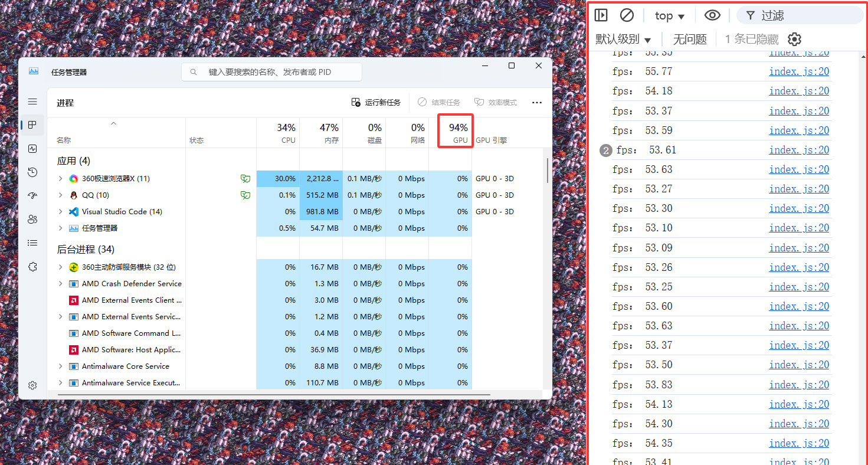The image size is (868, 465).
Task: Open the Services page puzzle icon
Action: pos(32,267)
